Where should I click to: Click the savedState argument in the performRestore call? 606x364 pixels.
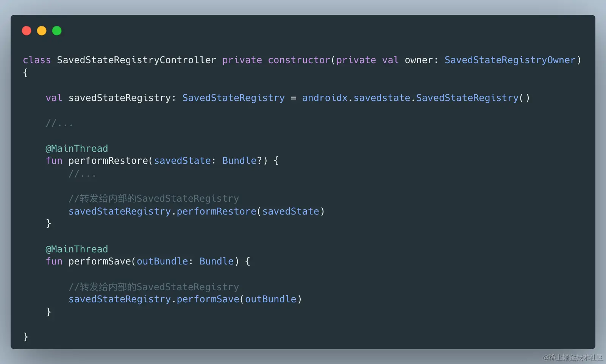point(291,212)
